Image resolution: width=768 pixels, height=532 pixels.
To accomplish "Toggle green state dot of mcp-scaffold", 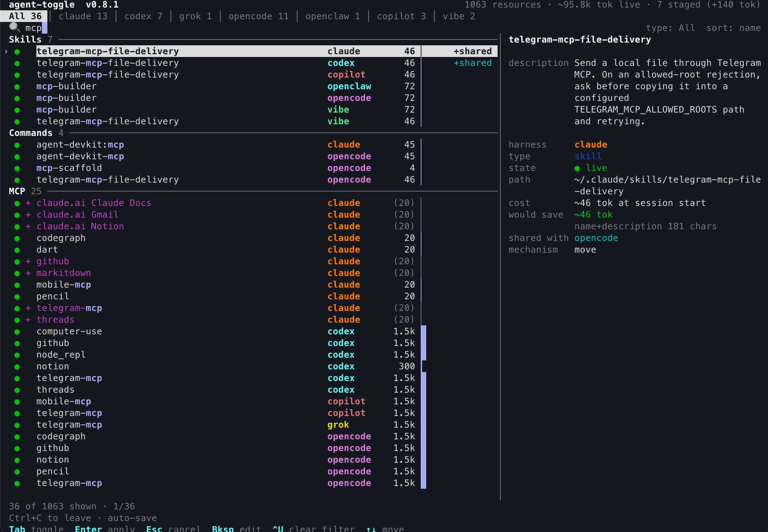I will tap(17, 169).
